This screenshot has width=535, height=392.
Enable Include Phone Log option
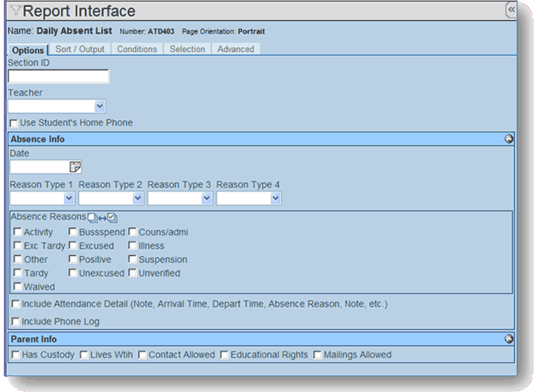(x=15, y=322)
